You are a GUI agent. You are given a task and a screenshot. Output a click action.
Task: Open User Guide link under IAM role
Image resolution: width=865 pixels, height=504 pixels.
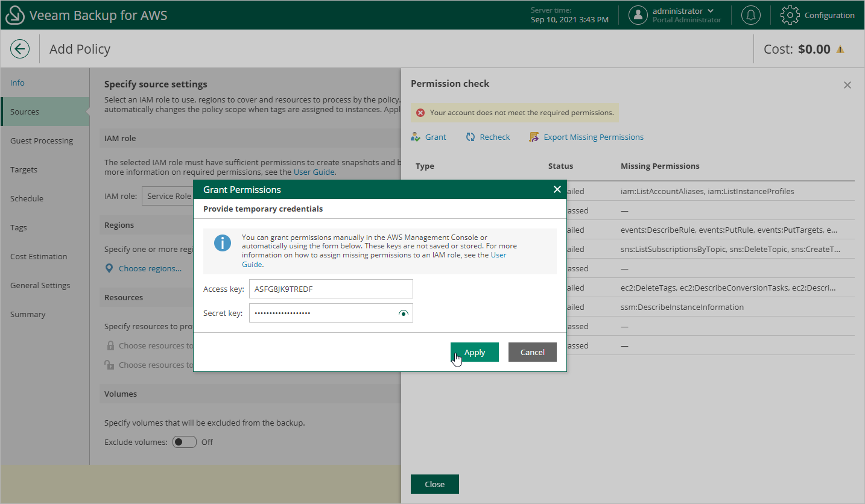click(x=314, y=172)
